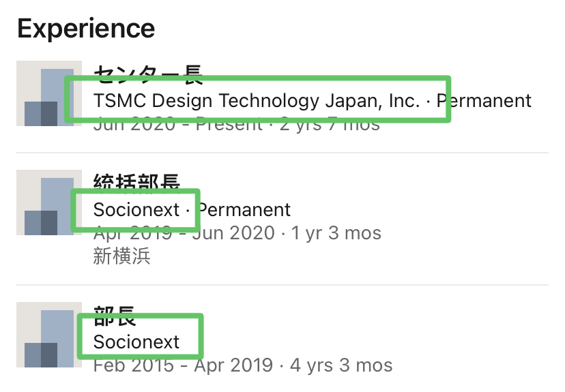Click the Jun 2020 - Present date range
This screenshot has width=565, height=392.
[177, 125]
